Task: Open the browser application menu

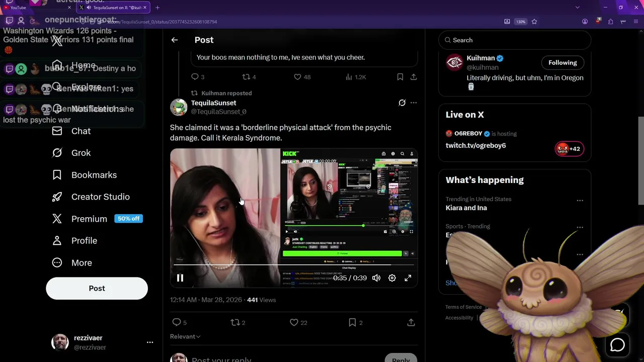Action: click(636, 22)
